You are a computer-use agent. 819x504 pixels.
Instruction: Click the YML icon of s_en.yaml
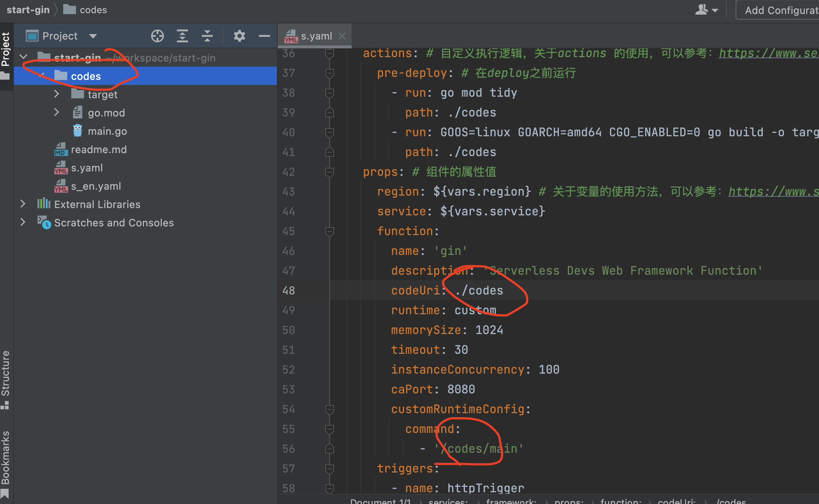[x=61, y=186]
